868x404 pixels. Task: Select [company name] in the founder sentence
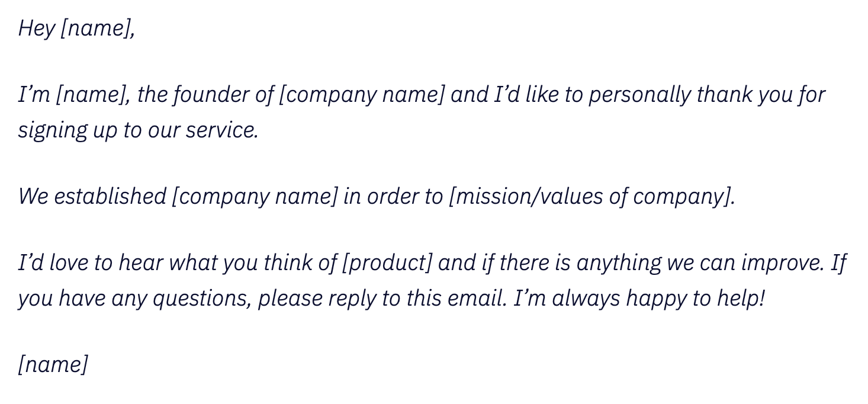[x=361, y=95]
